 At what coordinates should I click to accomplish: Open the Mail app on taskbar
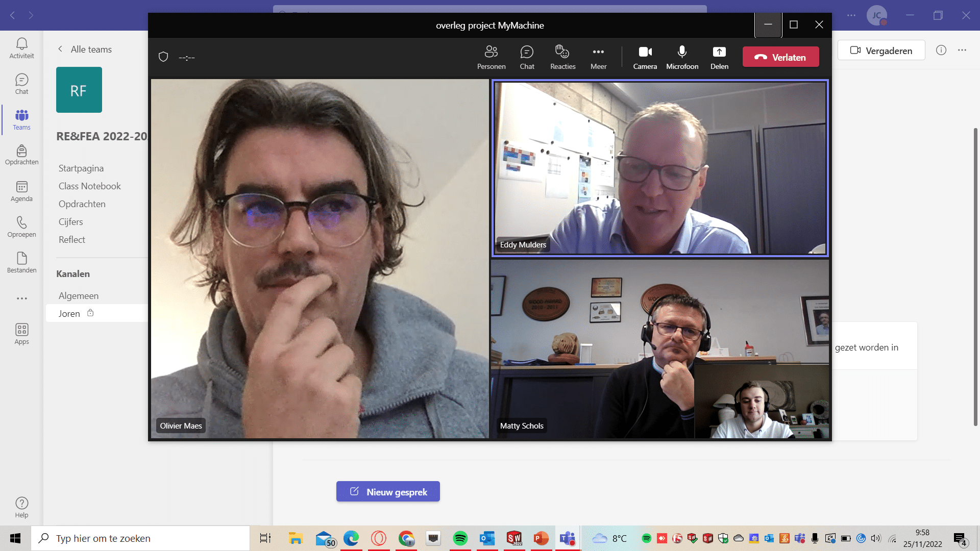point(325,538)
